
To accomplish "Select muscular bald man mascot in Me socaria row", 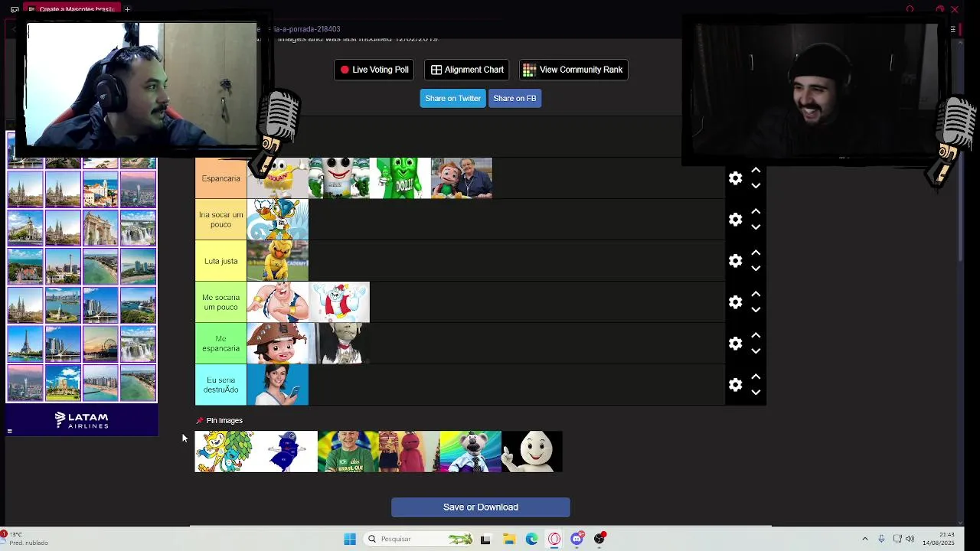I will 278,302.
